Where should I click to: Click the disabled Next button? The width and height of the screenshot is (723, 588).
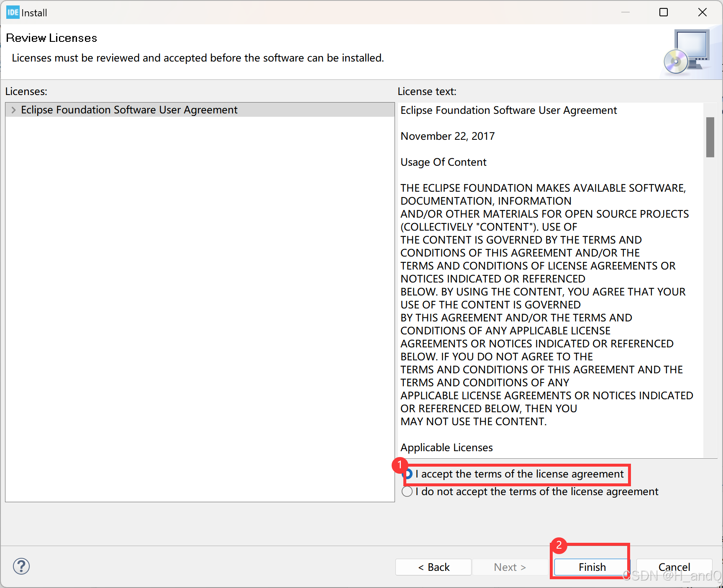pos(510,567)
